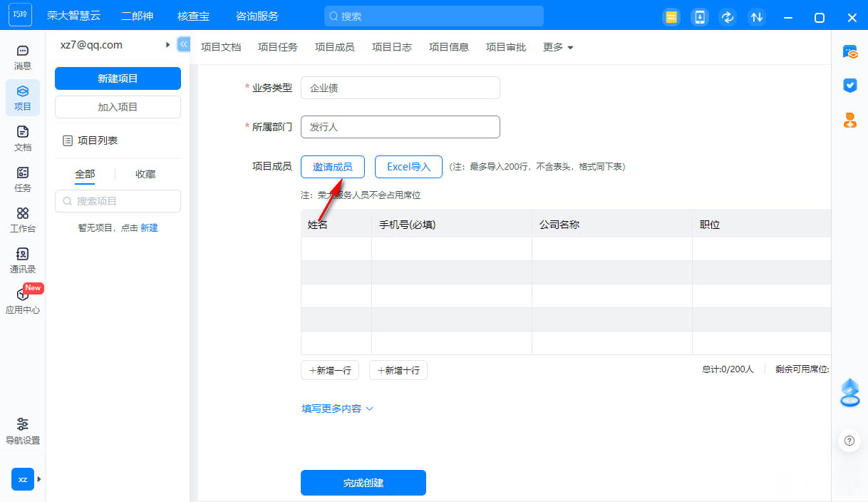Click the help question mark icon
Image resolution: width=868 pixels, height=502 pixels.
tap(849, 441)
